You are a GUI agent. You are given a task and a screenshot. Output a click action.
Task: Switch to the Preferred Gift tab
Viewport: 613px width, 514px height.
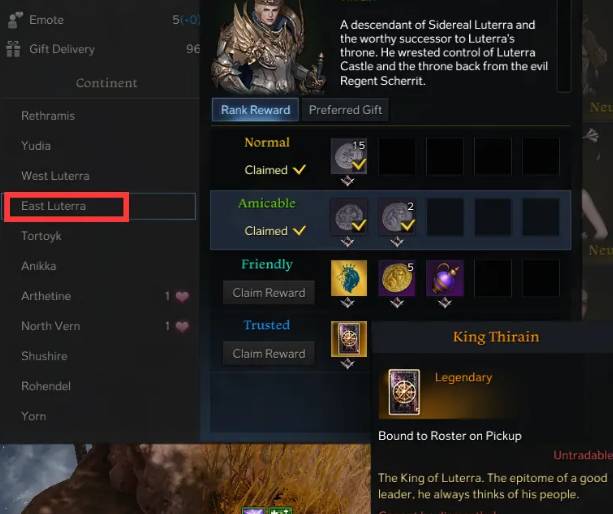(345, 110)
